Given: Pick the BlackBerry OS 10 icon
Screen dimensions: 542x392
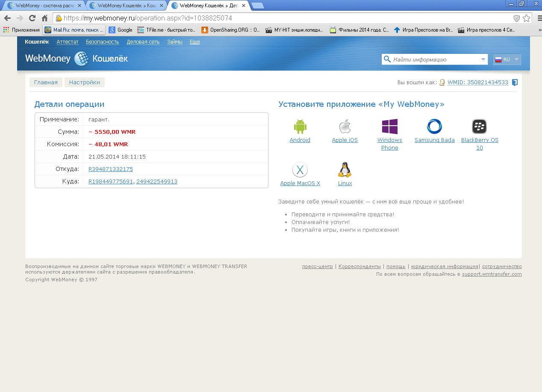Looking at the screenshot, I should [x=479, y=127].
